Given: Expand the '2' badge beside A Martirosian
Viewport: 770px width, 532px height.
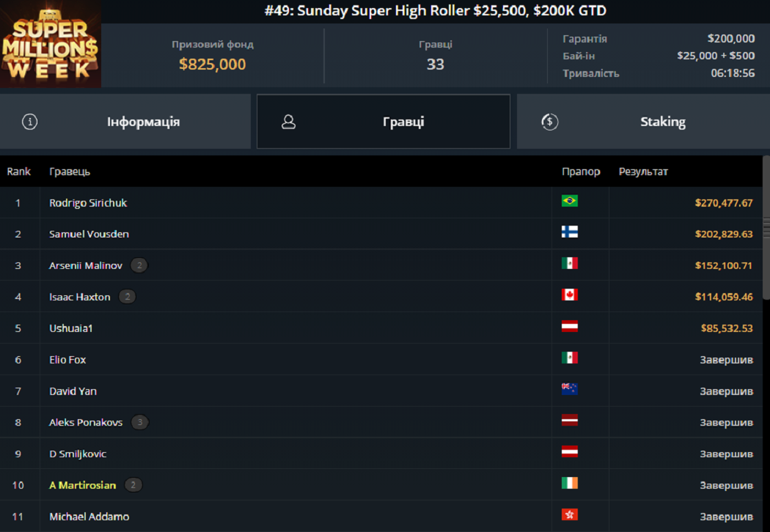Looking at the screenshot, I should click(x=133, y=485).
